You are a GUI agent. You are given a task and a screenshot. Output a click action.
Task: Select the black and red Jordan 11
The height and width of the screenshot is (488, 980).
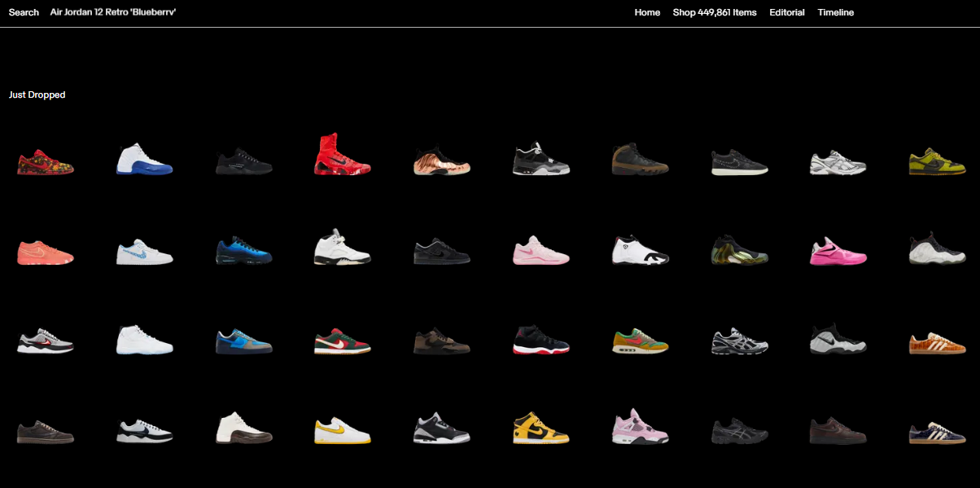tap(541, 340)
